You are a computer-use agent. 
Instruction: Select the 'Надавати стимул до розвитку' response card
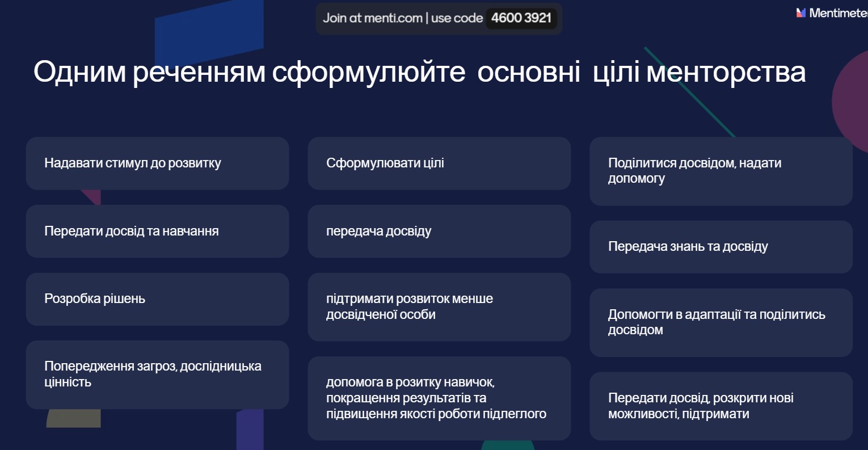(157, 163)
